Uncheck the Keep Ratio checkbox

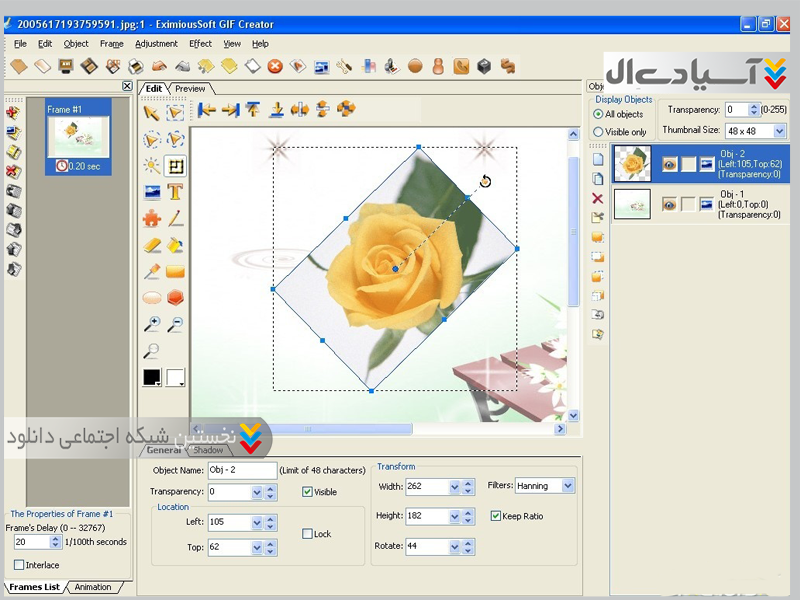[x=496, y=516]
